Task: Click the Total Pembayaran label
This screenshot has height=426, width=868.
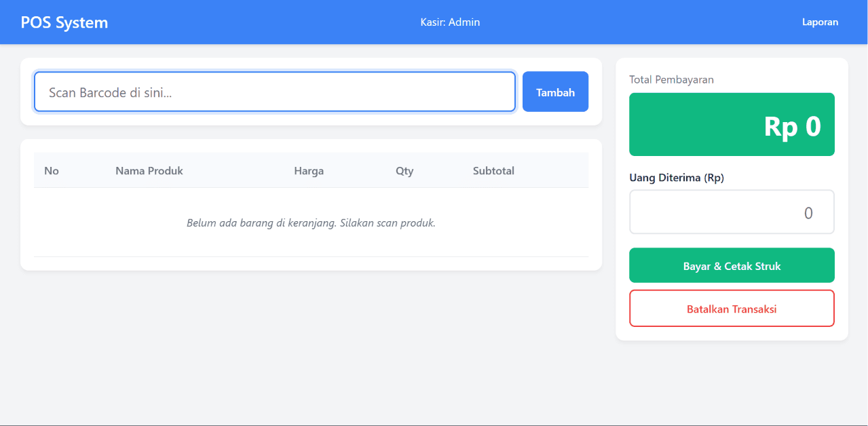Action: (671, 79)
